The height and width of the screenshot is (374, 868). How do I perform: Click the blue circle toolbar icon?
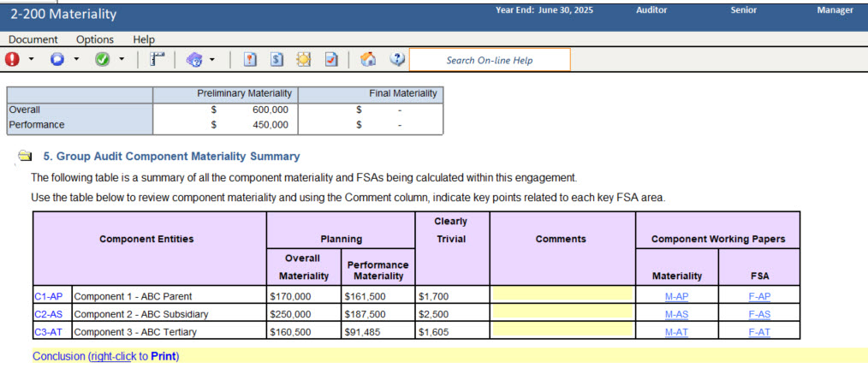57,59
